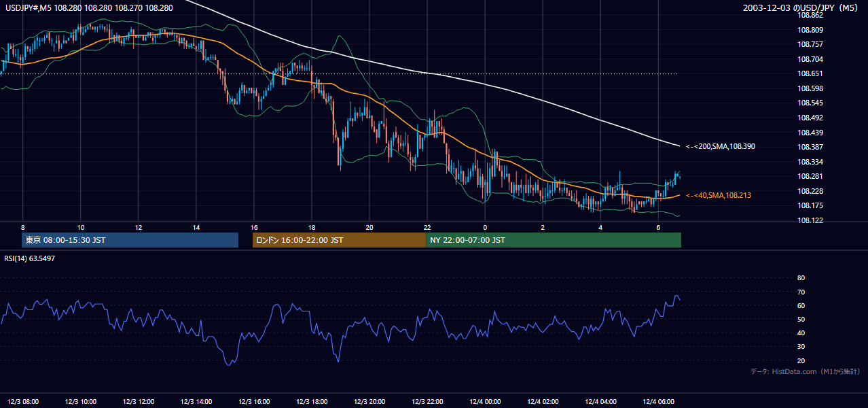Click the 12/3 22:00 time axis label
The image size is (868, 408).
tap(427, 401)
